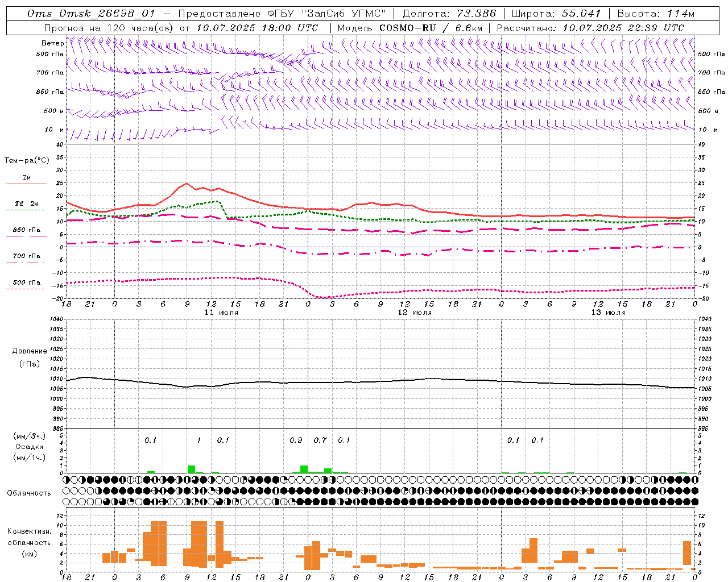
Task: Select the provider text ФГБУ "ЗапСиб УГМС"
Action: [326, 14]
